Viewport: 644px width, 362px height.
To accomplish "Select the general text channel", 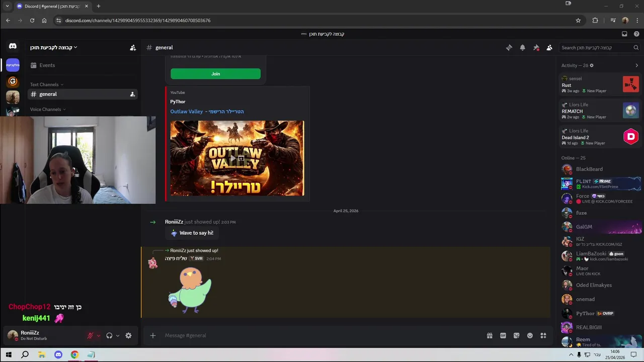I will click(x=83, y=95).
